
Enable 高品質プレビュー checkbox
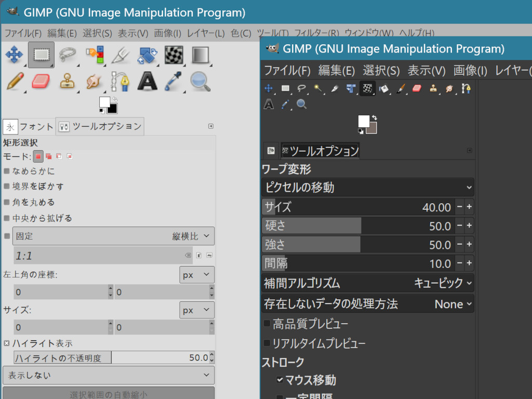(x=267, y=323)
